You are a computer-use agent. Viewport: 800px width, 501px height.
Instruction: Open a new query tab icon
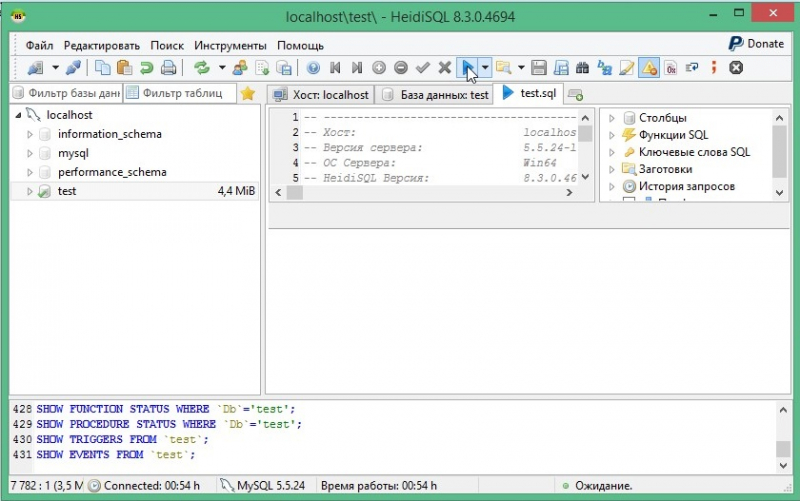[575, 94]
